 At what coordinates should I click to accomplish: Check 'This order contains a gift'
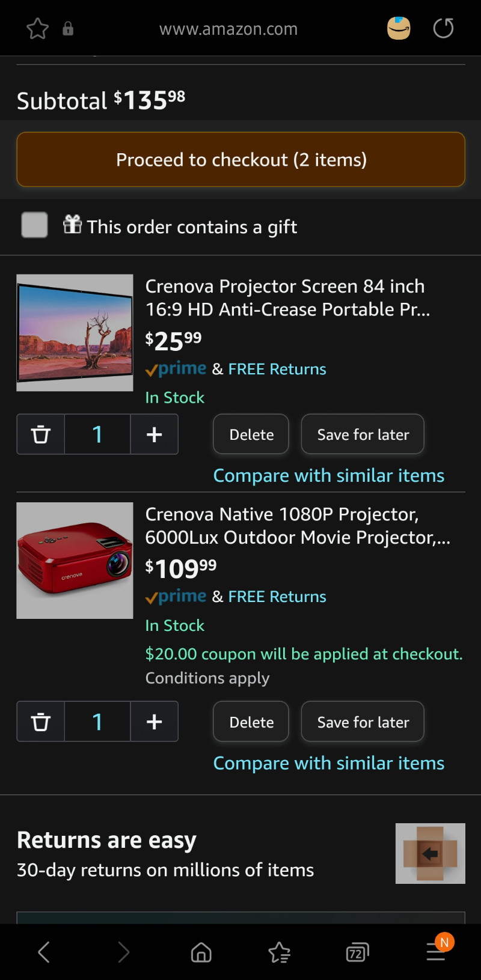(34, 225)
